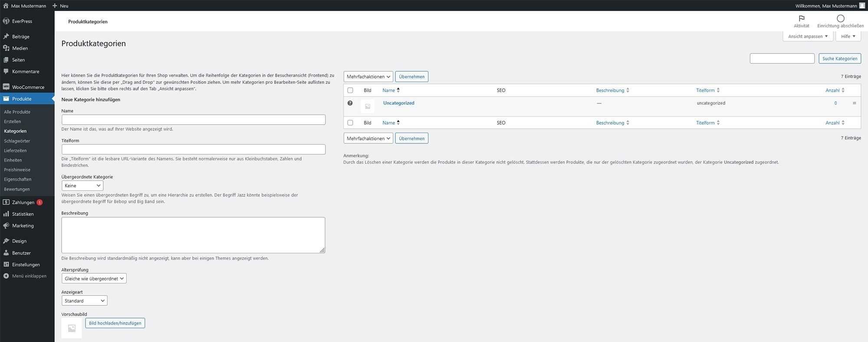Click the Aktivität flag icon

point(801,18)
